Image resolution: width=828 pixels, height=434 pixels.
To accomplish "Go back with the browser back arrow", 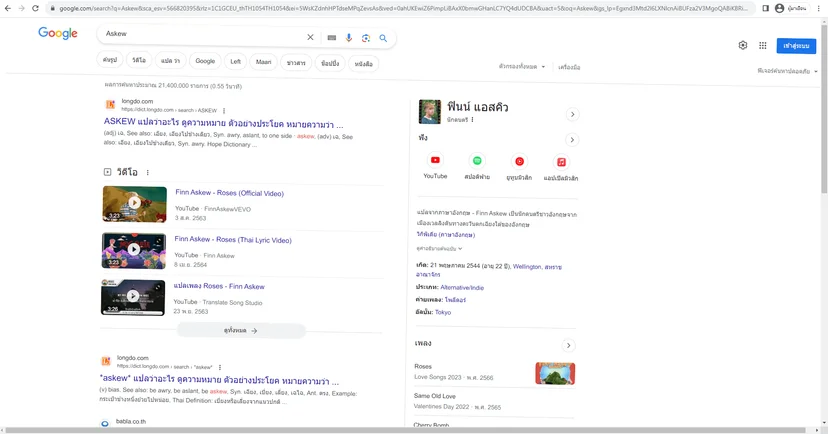I will tap(7, 8).
